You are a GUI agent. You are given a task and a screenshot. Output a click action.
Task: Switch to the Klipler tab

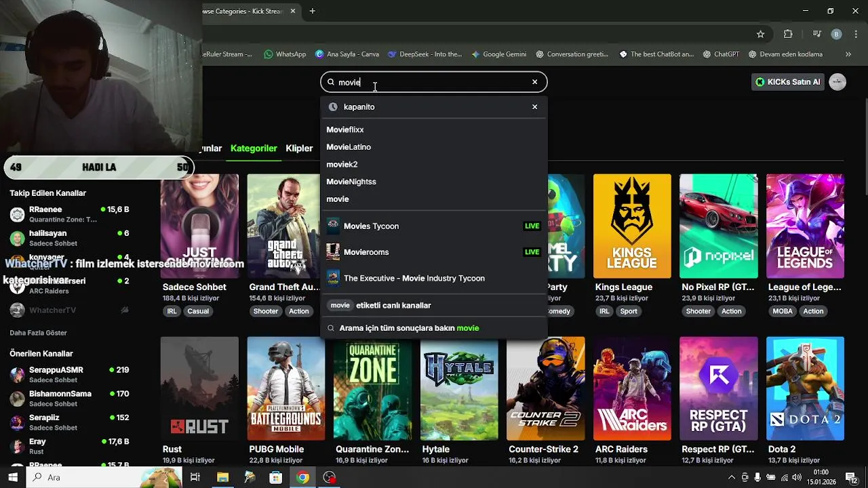tap(299, 148)
